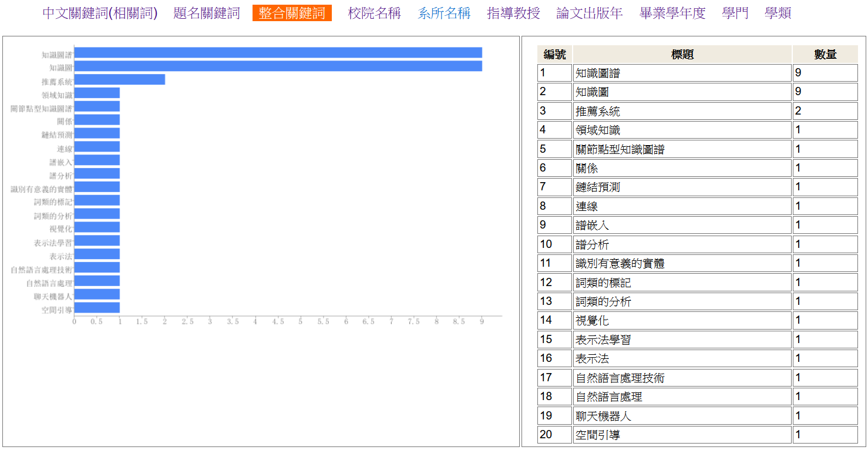
Task: Click the 視覺化 chart bar
Action: coord(97,227)
